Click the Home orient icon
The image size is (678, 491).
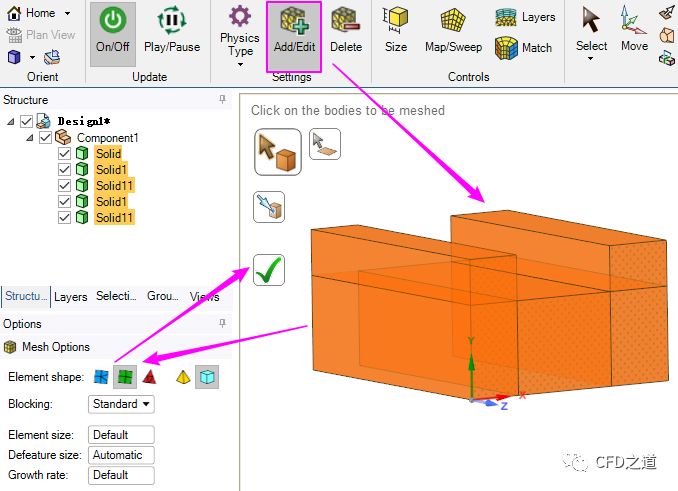(x=14, y=13)
